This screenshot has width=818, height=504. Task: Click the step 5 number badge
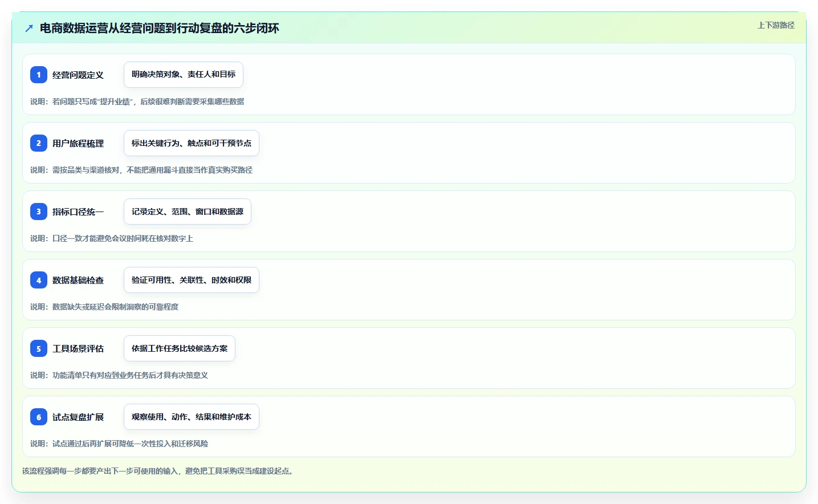(x=39, y=348)
